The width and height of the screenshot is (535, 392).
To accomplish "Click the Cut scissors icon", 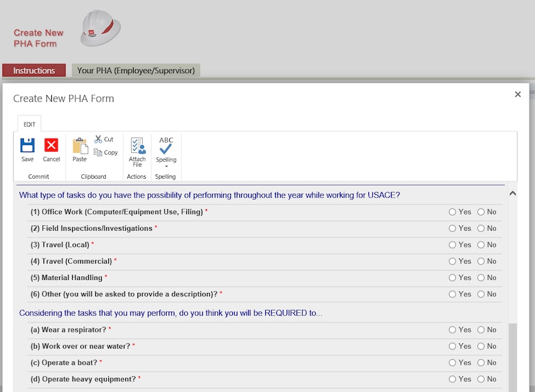I will [99, 139].
